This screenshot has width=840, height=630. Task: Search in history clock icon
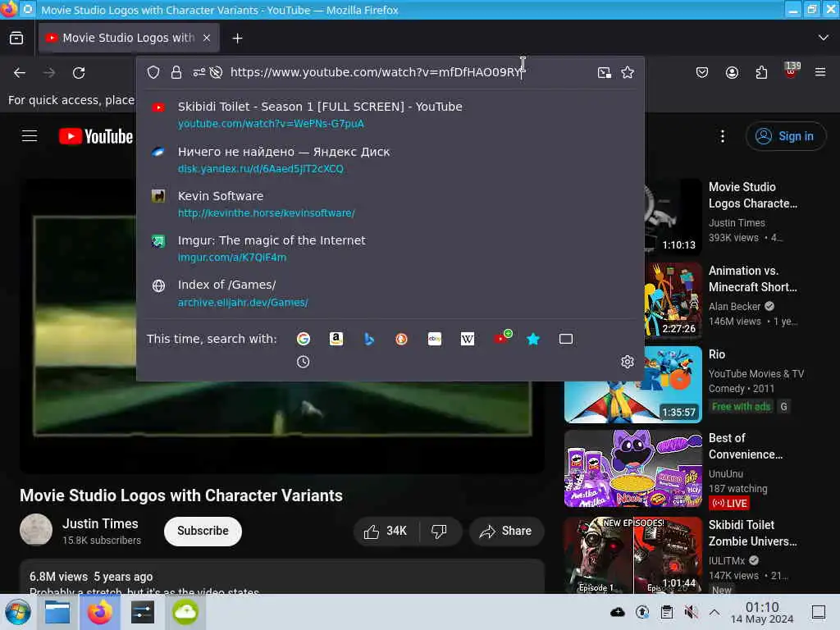click(x=304, y=362)
